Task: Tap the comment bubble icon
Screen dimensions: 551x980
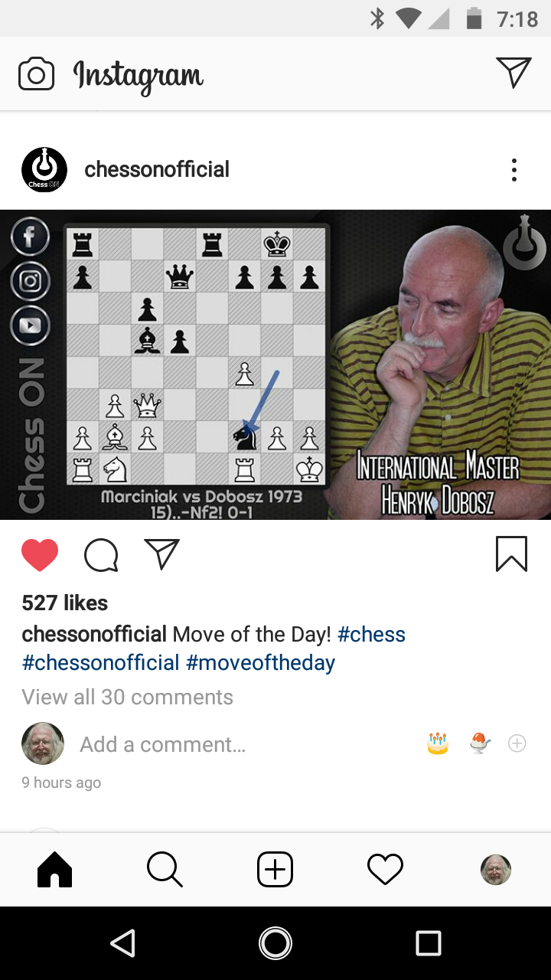Action: [101, 555]
